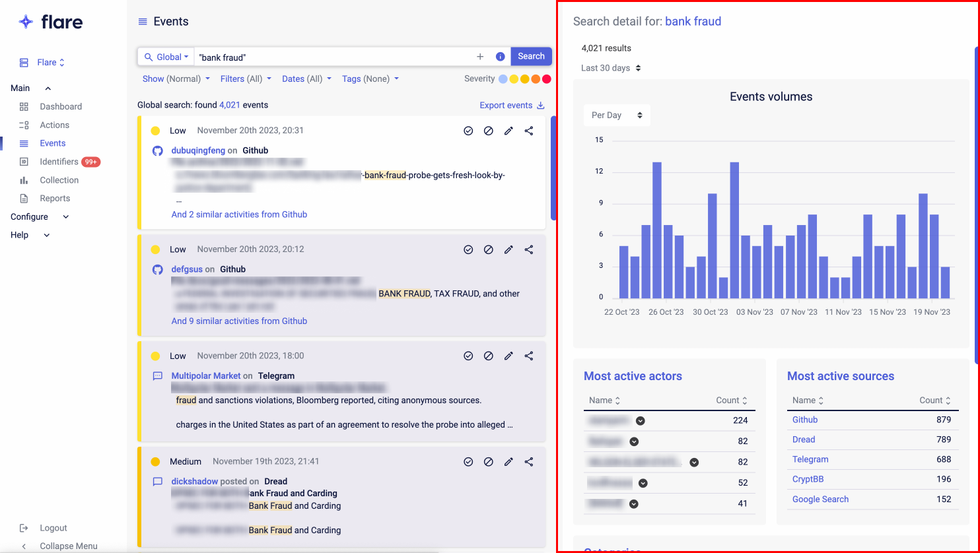The width and height of the screenshot is (980, 553).
Task: Mark dickshadow Dread event as checked
Action: [468, 462]
